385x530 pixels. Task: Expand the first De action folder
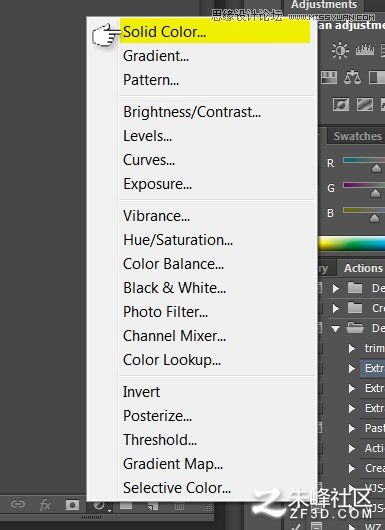[x=336, y=288]
